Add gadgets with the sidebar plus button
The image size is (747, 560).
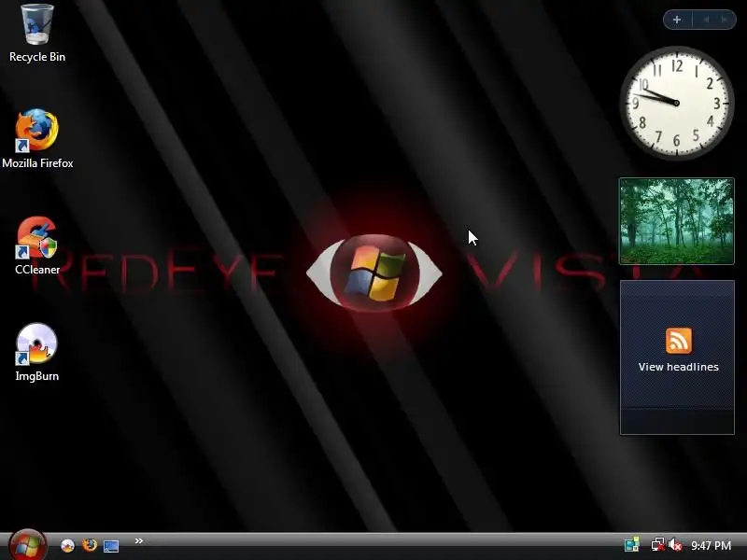click(677, 20)
